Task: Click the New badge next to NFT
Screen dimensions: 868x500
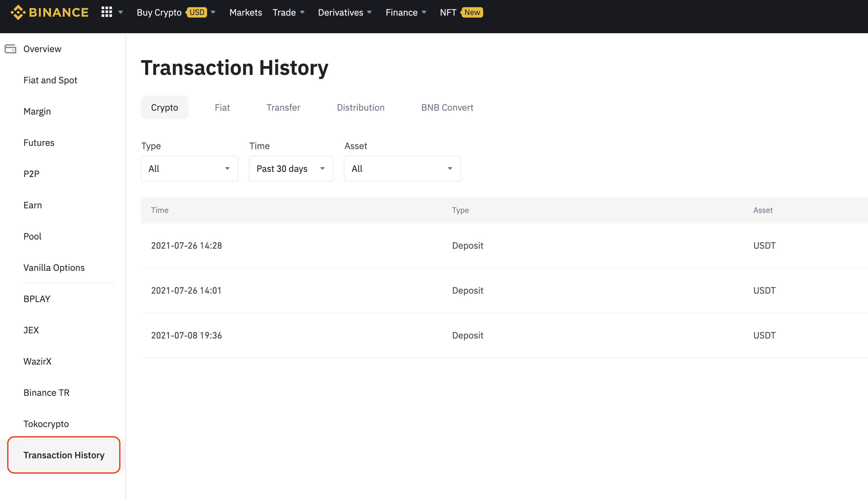Action: (472, 12)
